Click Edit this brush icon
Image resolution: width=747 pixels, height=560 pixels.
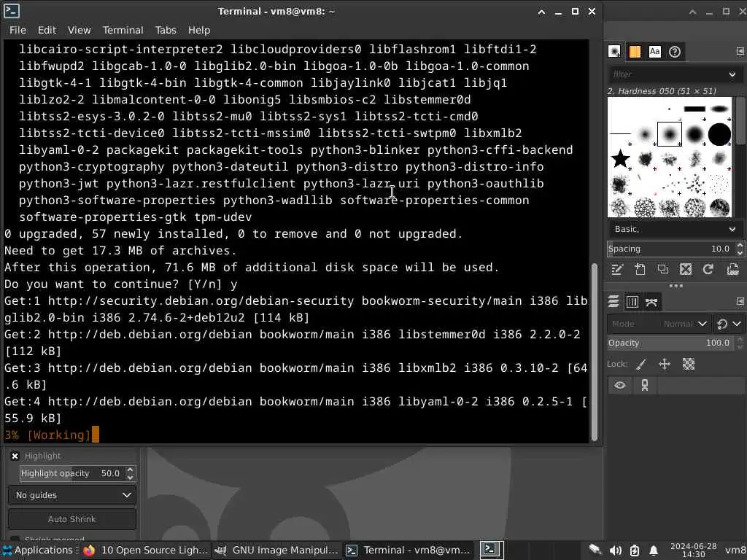tap(617, 270)
